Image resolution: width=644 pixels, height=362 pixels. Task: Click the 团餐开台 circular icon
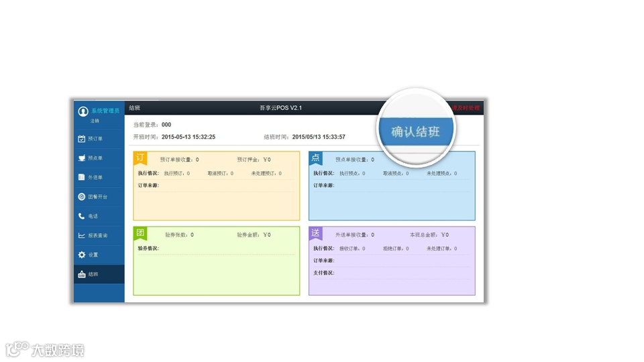(82, 196)
